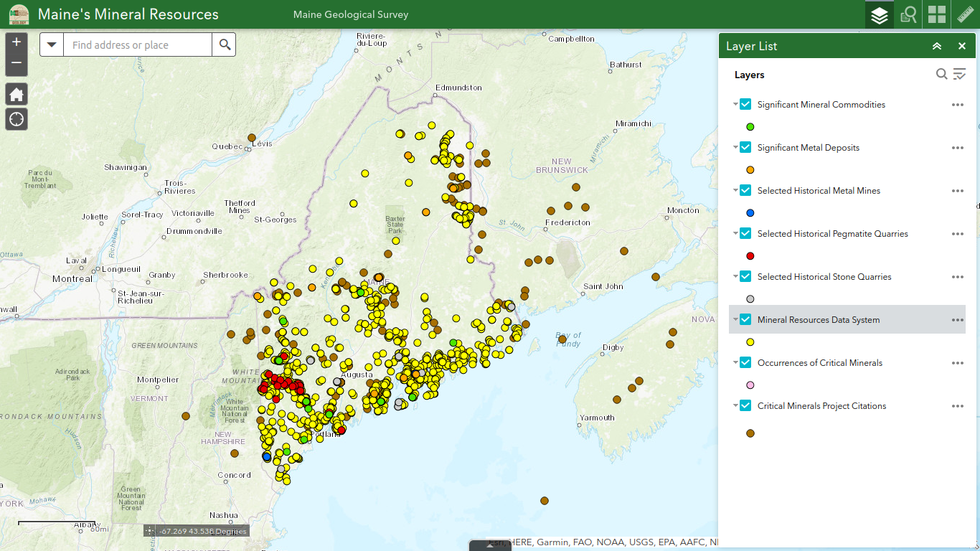This screenshot has width=980, height=551.
Task: Uncheck Occurrences of Critical Minerals layer
Action: point(745,362)
